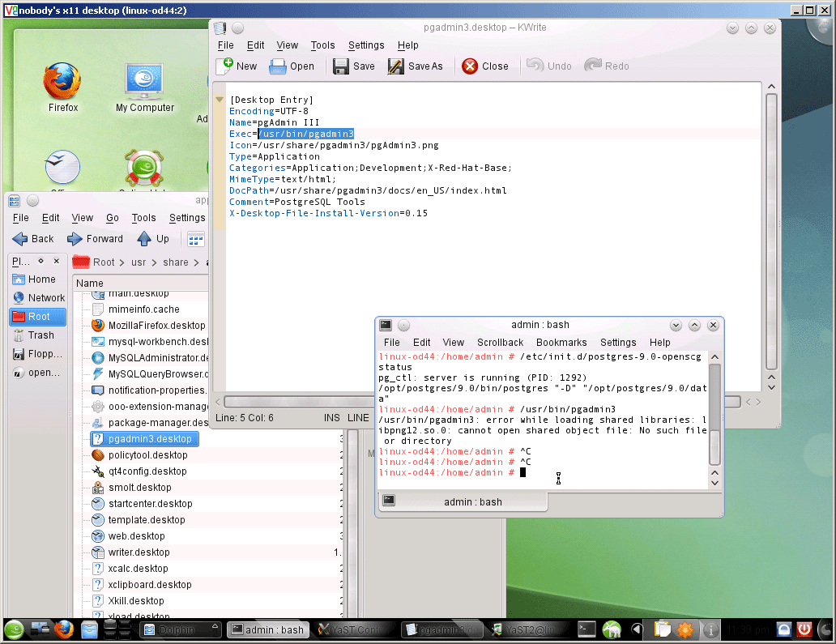Open KWrite's View menu
The width and height of the screenshot is (836, 644).
(x=287, y=45)
